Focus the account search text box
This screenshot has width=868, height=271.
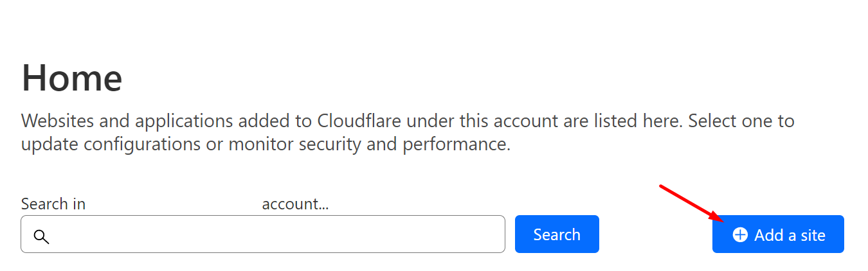point(263,234)
